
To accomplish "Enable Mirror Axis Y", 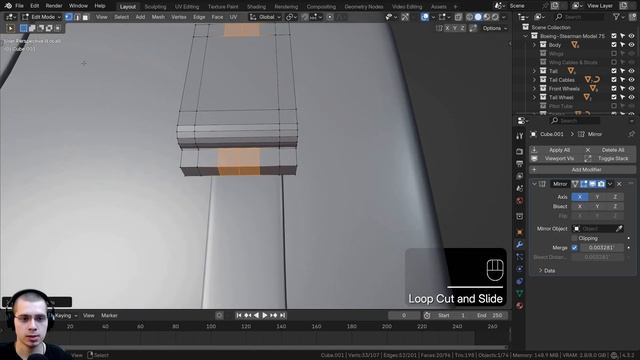I will click(597, 197).
